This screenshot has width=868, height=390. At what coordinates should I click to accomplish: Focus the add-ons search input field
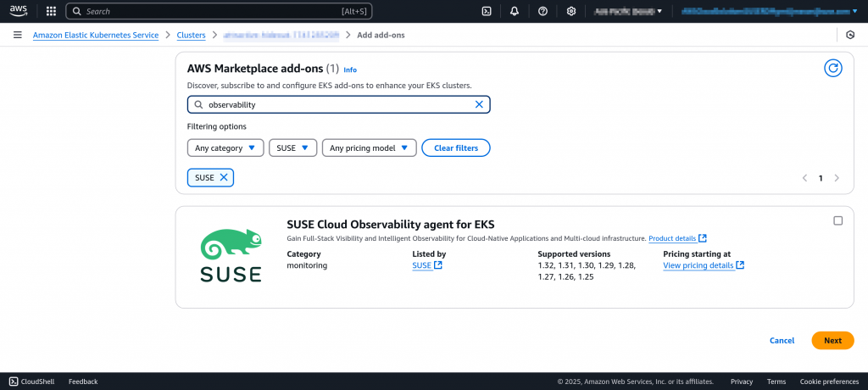coord(339,104)
